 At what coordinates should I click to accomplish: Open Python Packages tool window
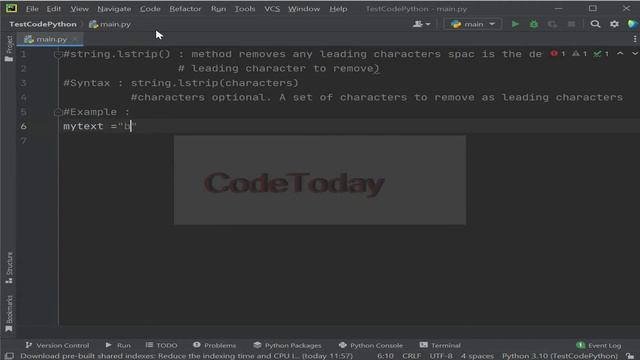click(x=287, y=345)
